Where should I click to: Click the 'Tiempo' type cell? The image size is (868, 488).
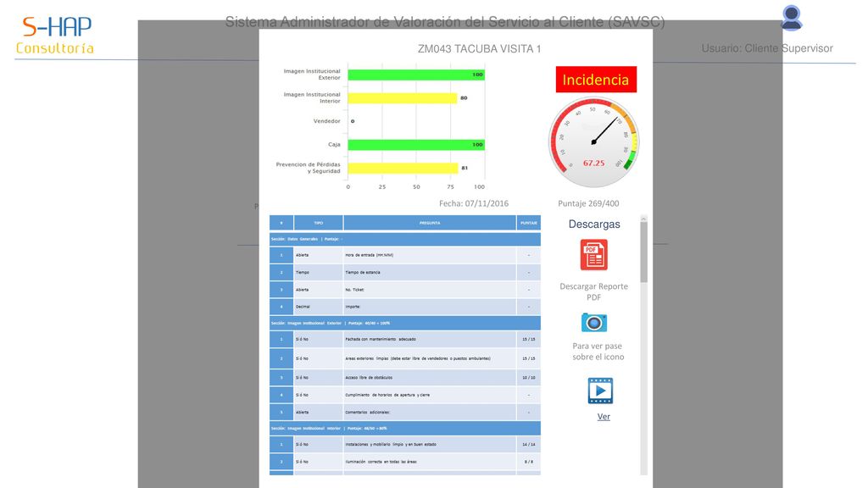pos(319,272)
